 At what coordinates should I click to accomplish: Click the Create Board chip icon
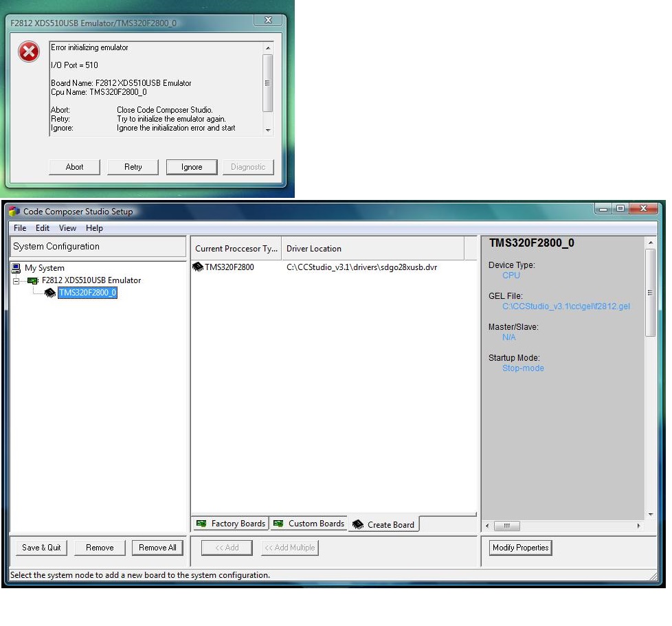(358, 524)
